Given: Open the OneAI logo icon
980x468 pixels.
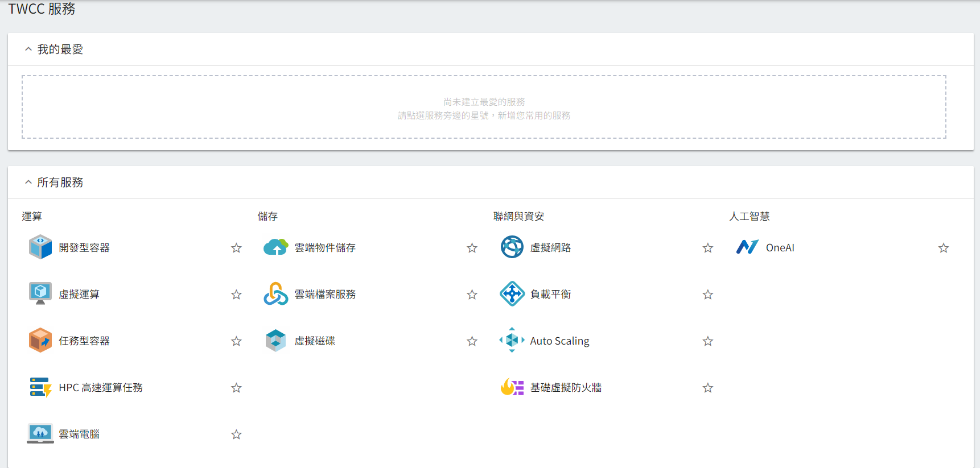Looking at the screenshot, I should tap(747, 247).
